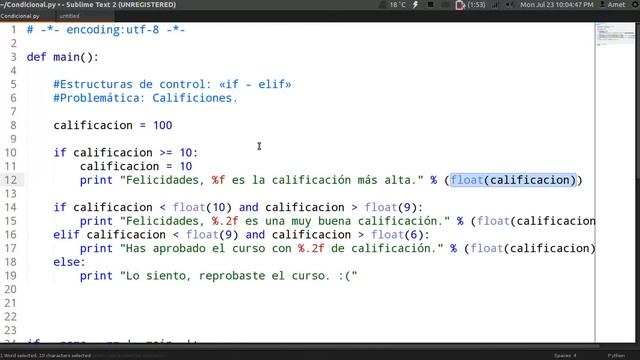Click the "Felicidades, %f es la calificación" string
Viewport: 640px width, 360px height.
point(272,180)
